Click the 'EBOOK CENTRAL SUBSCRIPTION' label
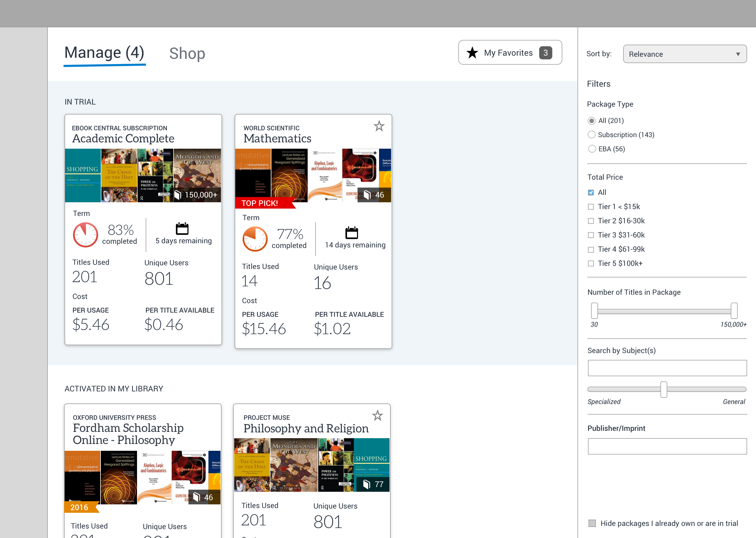Viewport: 756px width, 538px height. (x=119, y=128)
